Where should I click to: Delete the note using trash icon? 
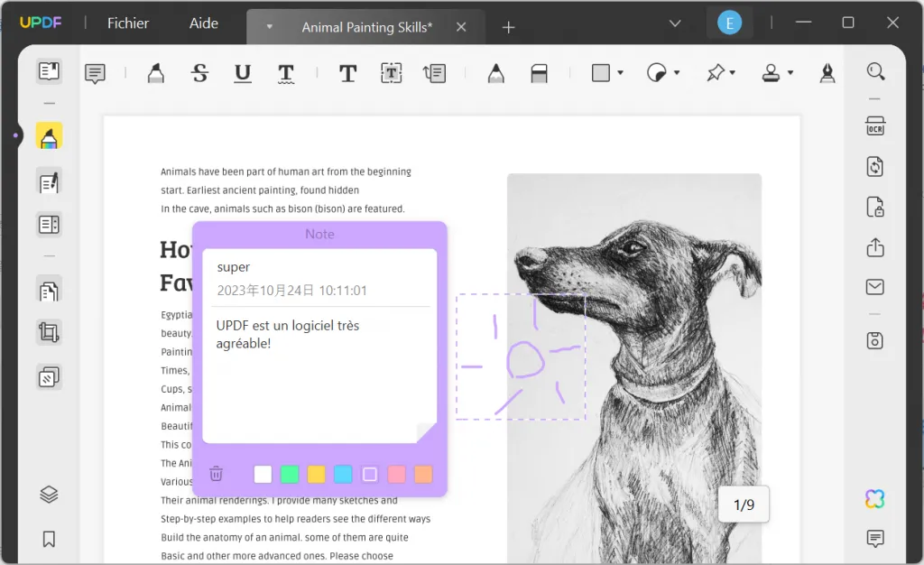216,473
